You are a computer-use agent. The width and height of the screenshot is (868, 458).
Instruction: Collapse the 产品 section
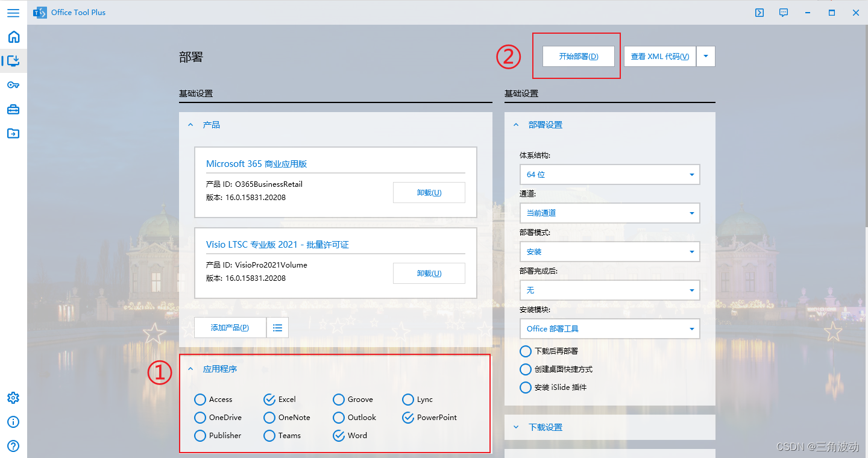pos(190,125)
